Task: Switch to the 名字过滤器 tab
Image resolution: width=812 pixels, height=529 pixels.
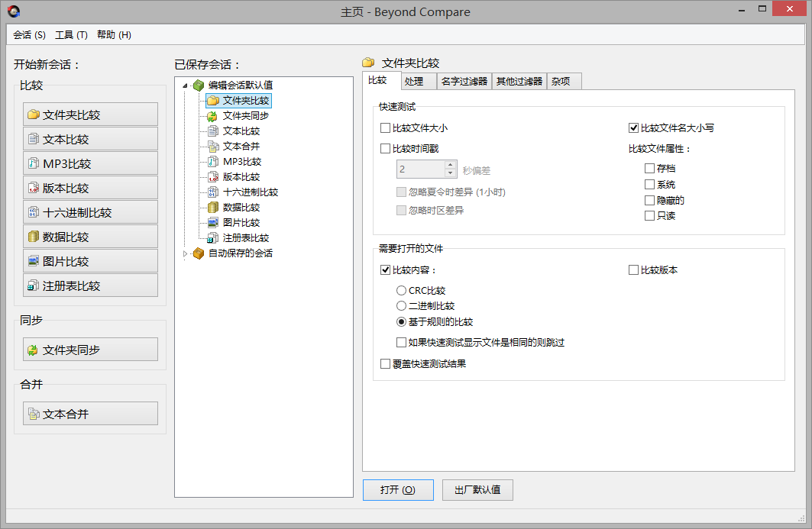Action: 464,81
